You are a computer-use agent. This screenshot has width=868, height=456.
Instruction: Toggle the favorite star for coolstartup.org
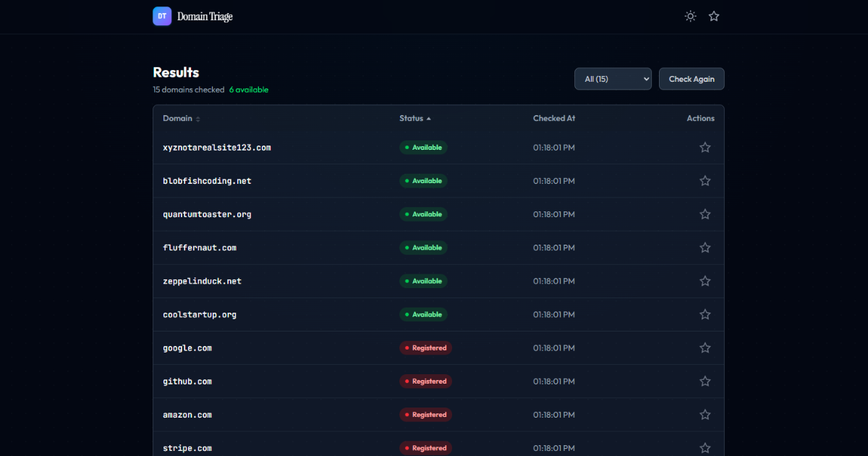[705, 314]
